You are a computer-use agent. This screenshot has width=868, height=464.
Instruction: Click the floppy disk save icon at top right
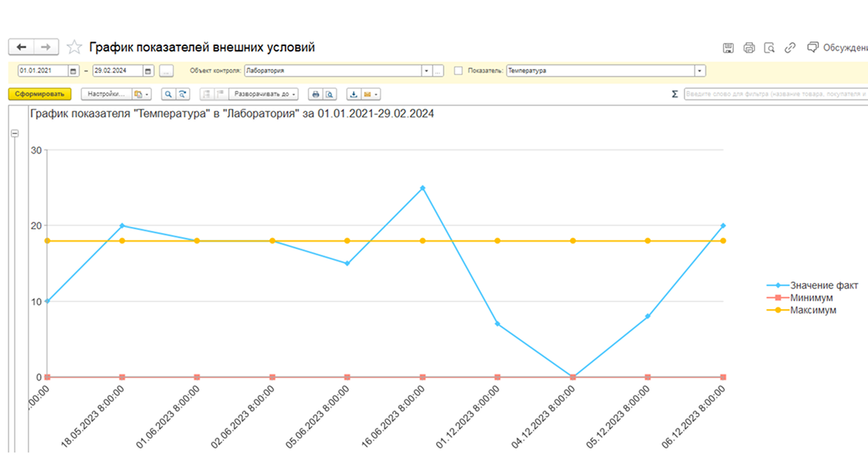point(728,48)
